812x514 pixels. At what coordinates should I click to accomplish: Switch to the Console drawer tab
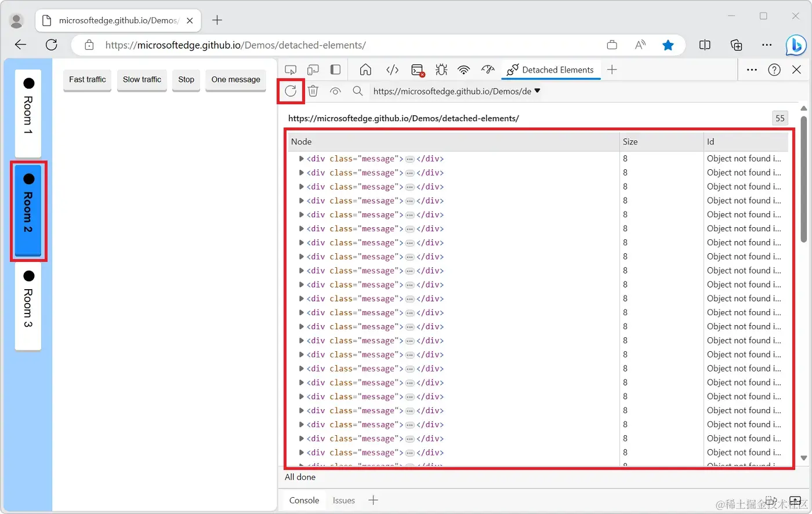click(x=304, y=501)
